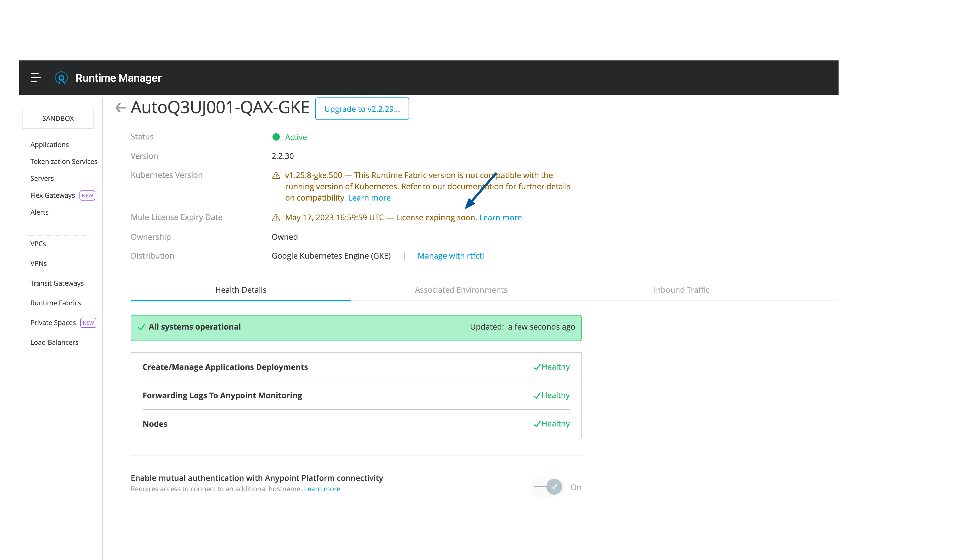Open the Runtime Fabrics section
The height and width of the screenshot is (560, 980).
click(x=56, y=303)
